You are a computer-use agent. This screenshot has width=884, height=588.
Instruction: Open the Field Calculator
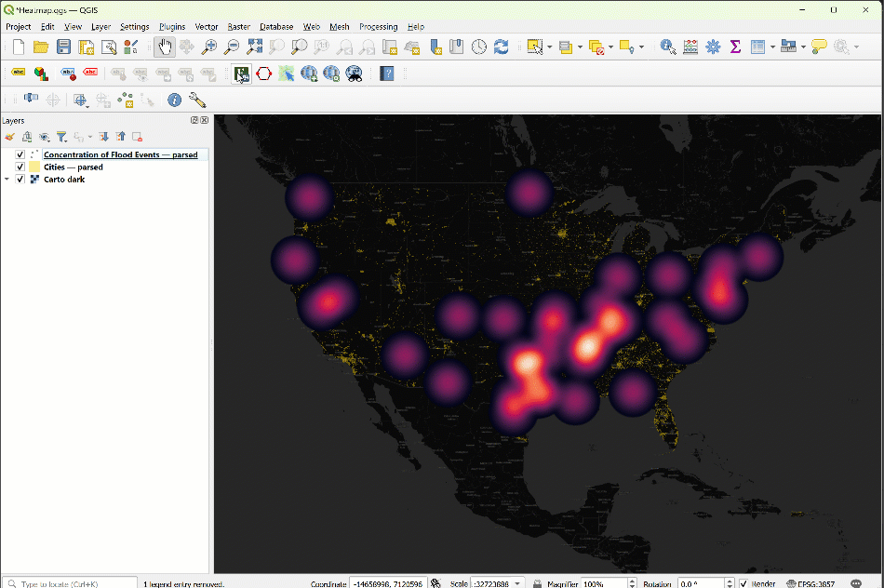[690, 47]
